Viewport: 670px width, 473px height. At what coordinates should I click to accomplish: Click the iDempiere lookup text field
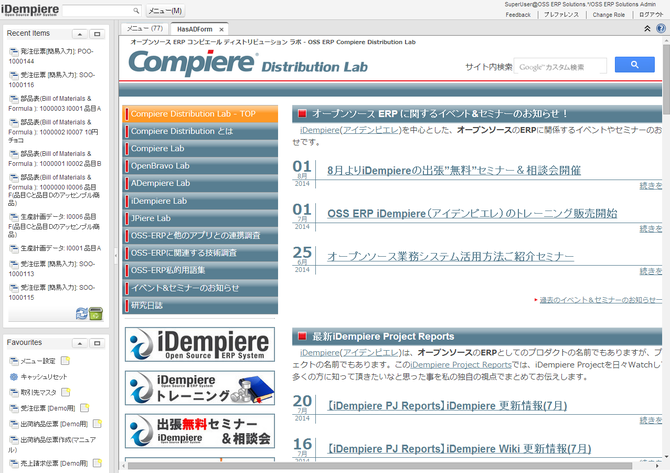98,11
